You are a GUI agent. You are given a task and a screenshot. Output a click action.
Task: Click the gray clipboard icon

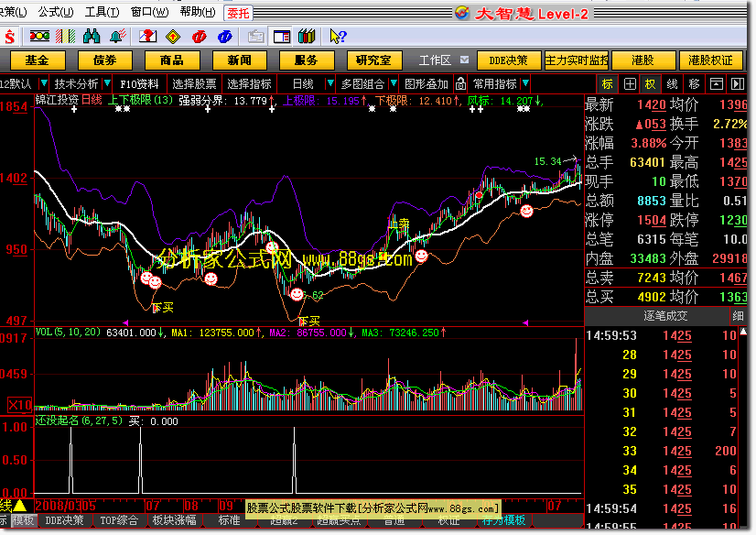click(256, 37)
